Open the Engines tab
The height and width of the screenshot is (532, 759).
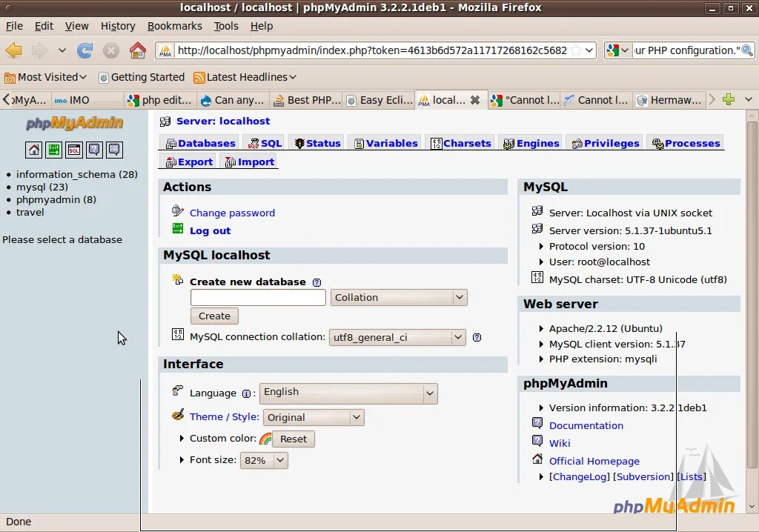pyautogui.click(x=531, y=143)
